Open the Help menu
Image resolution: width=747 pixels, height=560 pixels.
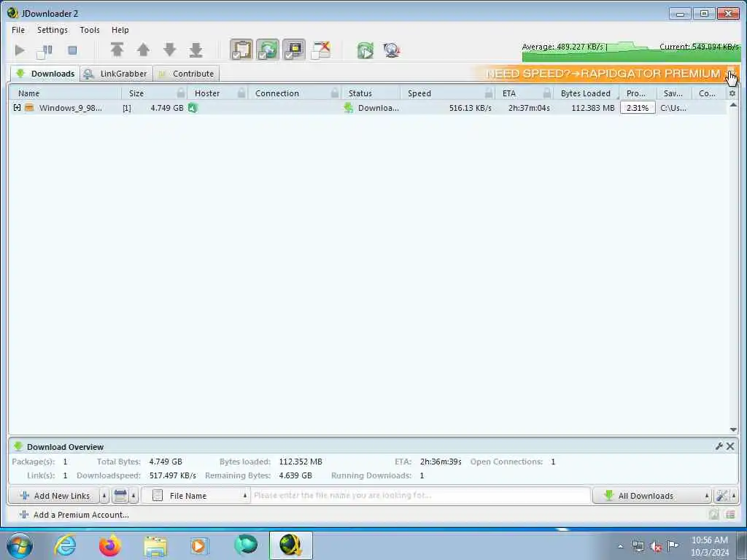click(x=120, y=29)
